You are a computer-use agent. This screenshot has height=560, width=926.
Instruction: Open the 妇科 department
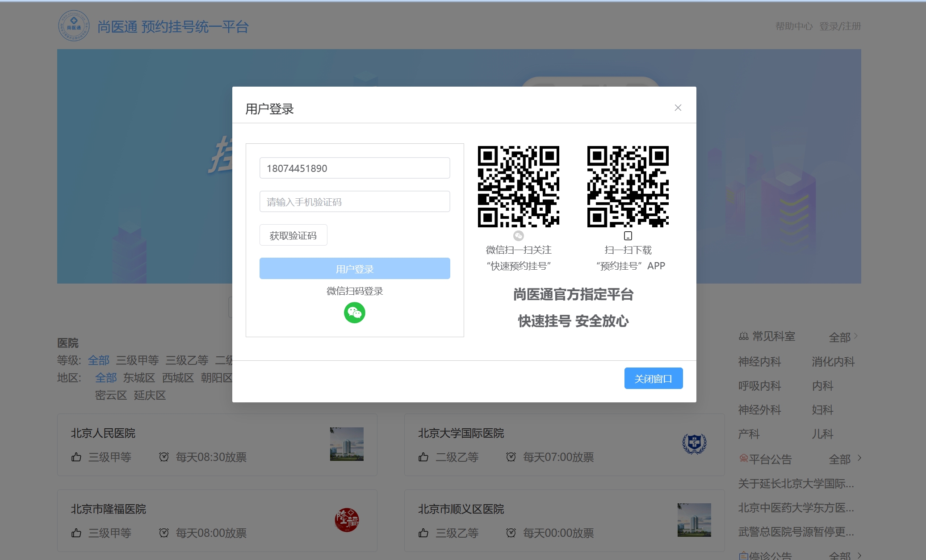tap(822, 410)
